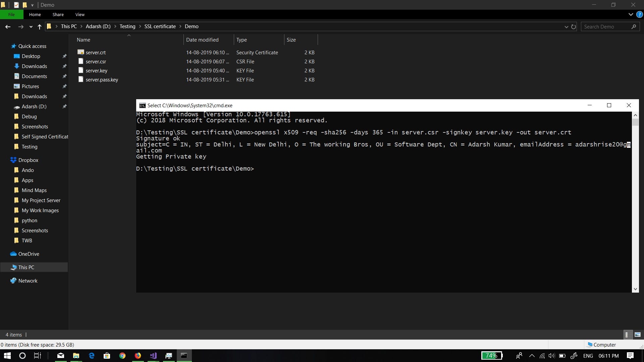Click the Wi-Fi icon in the system tray
The image size is (644, 362).
(x=542, y=356)
